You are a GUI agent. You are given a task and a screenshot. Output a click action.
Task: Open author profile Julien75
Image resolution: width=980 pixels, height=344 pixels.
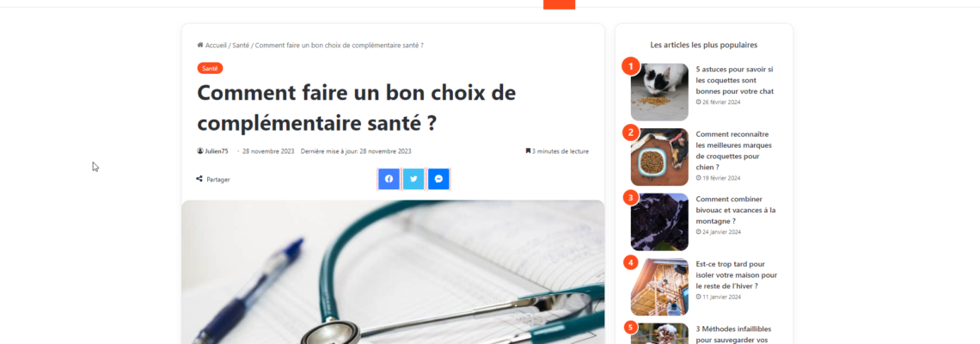pos(217,151)
